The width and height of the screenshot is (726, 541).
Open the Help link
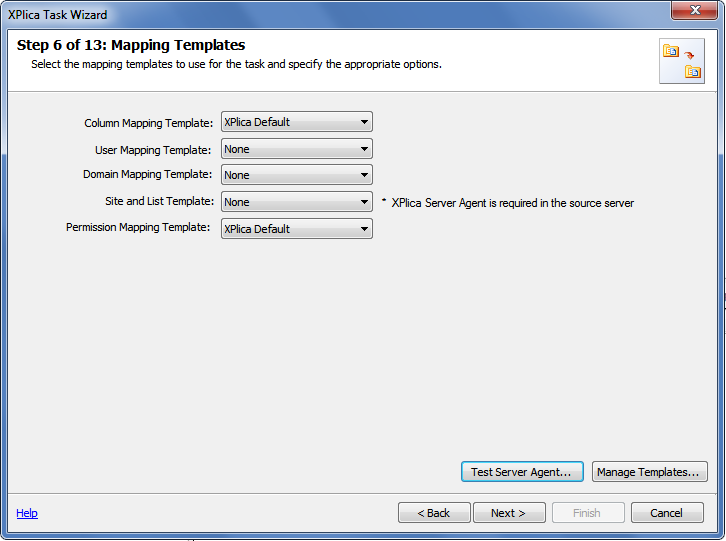[x=27, y=513]
